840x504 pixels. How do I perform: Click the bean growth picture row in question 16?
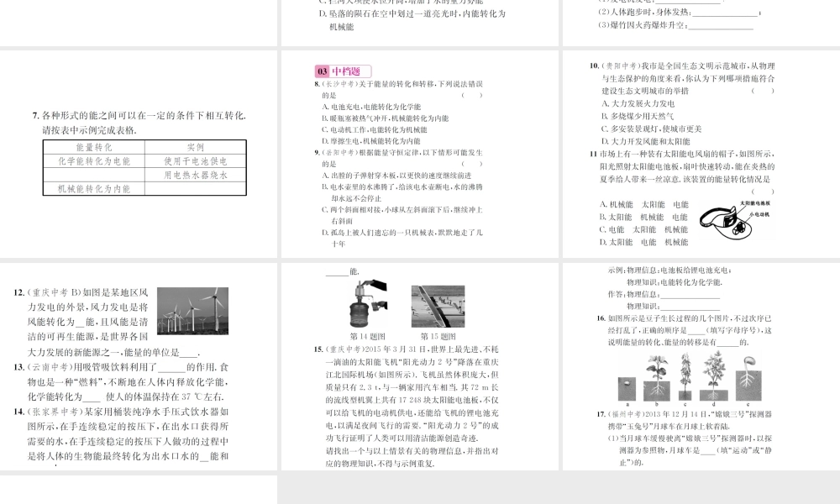tap(689, 378)
